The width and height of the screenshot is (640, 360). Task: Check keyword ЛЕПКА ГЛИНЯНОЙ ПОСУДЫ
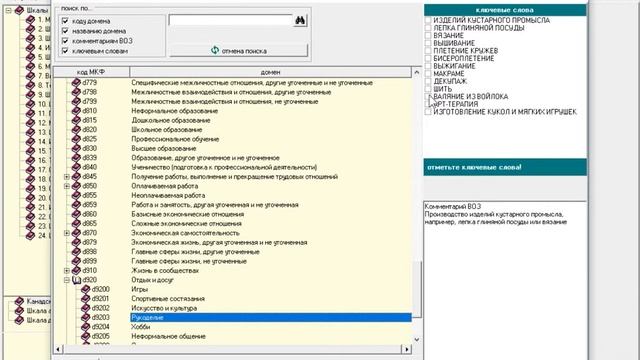click(428, 28)
